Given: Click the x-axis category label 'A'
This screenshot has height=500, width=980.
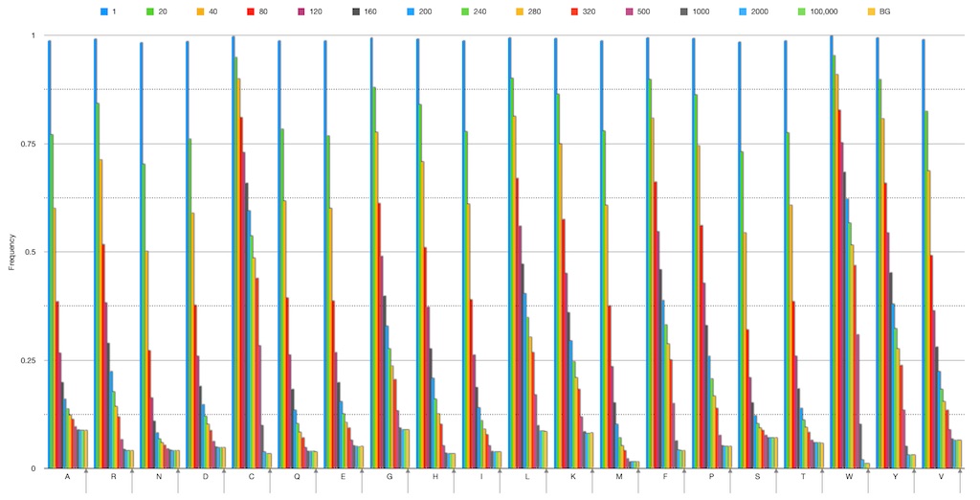Looking at the screenshot, I should pos(67,477).
